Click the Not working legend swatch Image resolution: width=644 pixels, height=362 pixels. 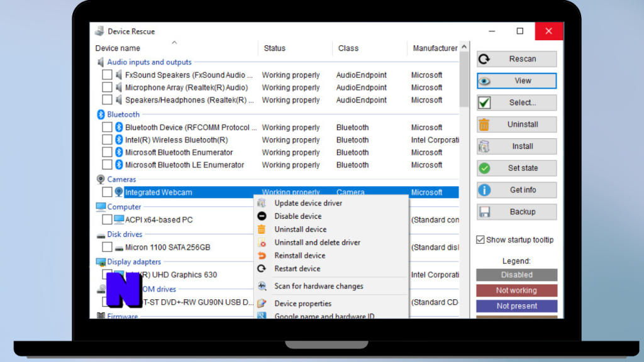tap(517, 290)
